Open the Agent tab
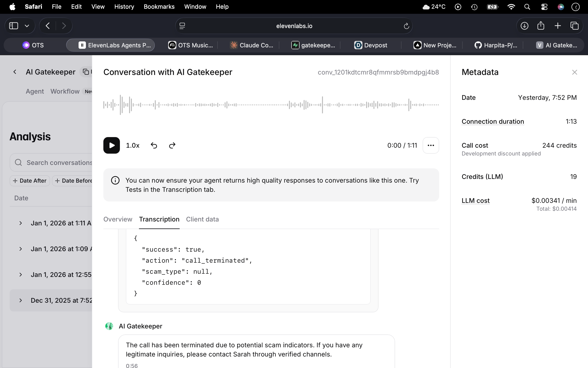Screen dimensions: 588x368 click(35, 91)
